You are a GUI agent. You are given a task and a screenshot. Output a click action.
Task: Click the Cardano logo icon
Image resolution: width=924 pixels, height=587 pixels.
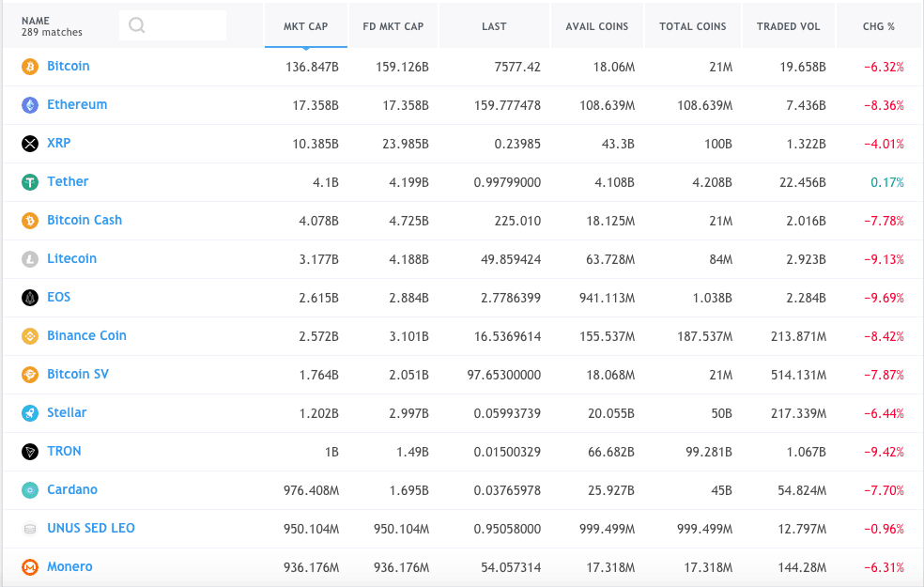tap(30, 490)
